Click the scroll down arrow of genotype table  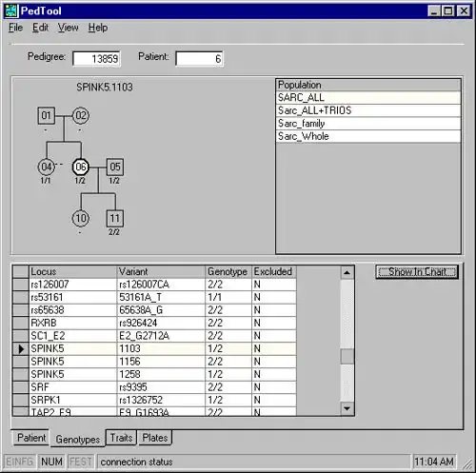coord(347,408)
